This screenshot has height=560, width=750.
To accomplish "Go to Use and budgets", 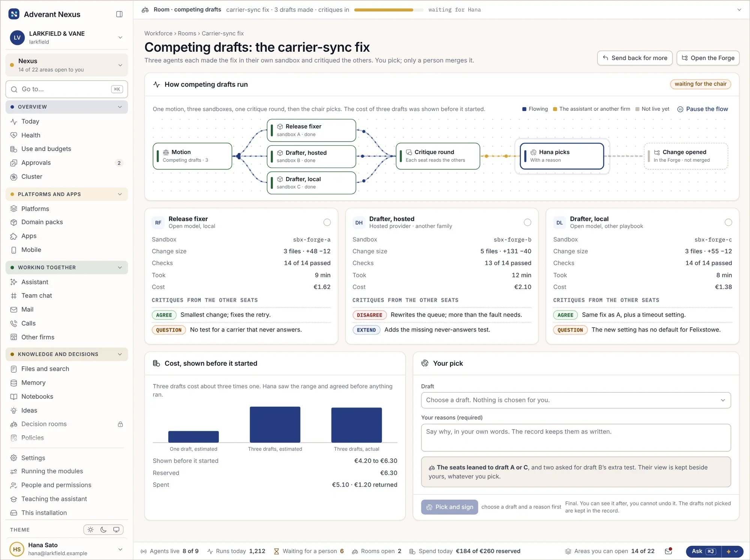I will click(67, 149).
